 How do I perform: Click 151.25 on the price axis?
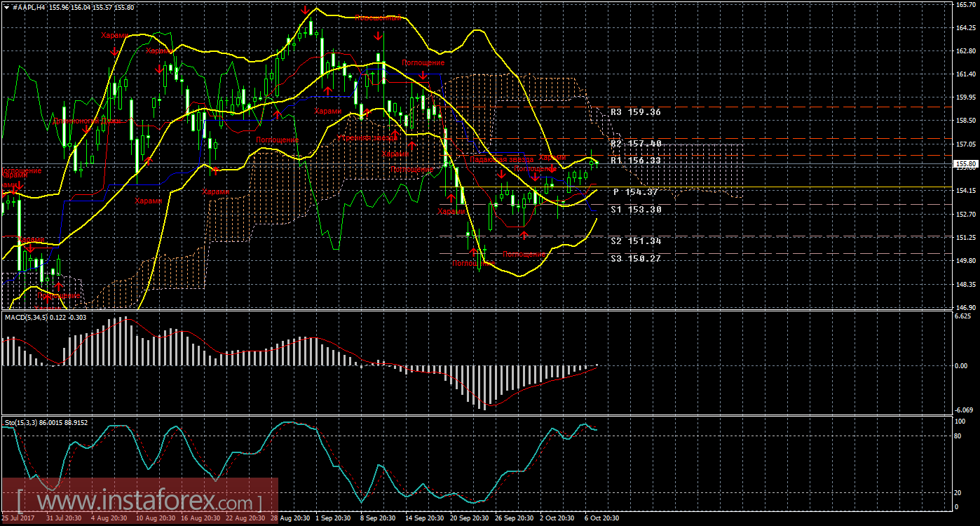click(x=966, y=238)
